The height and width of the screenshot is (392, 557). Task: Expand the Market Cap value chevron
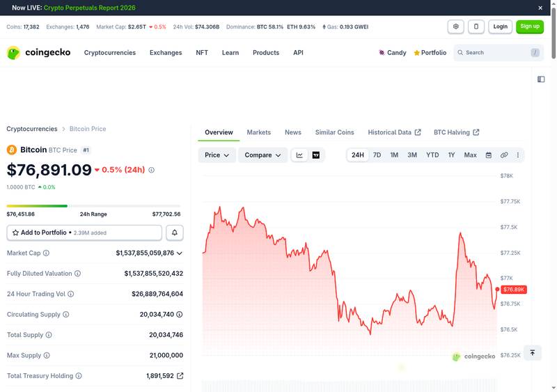click(x=180, y=253)
